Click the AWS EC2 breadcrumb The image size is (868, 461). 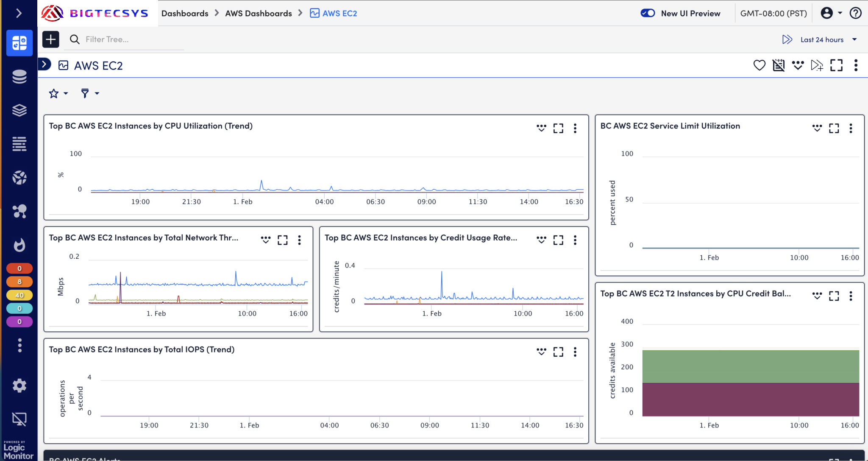[x=334, y=13]
